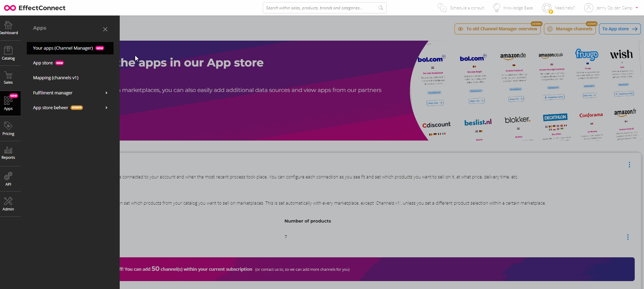This screenshot has width=644, height=289.
Task: Open Mapping (channels v1) menu entry
Action: (56, 78)
